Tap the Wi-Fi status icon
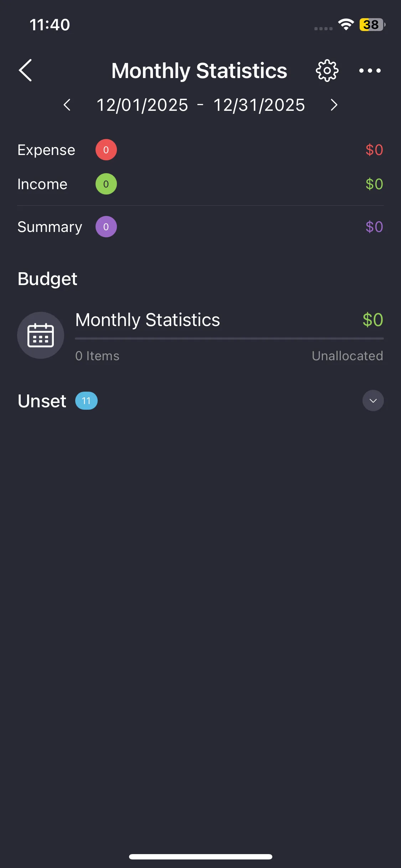Viewport: 401px width, 868px height. coord(345,25)
